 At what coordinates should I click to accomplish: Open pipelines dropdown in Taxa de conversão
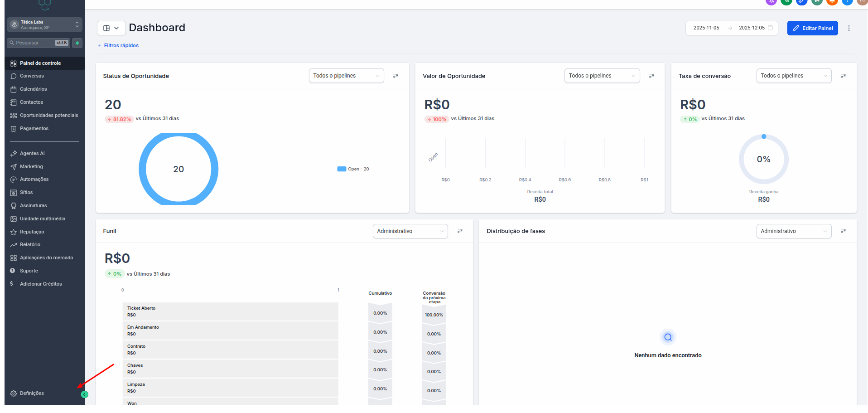[x=794, y=76]
